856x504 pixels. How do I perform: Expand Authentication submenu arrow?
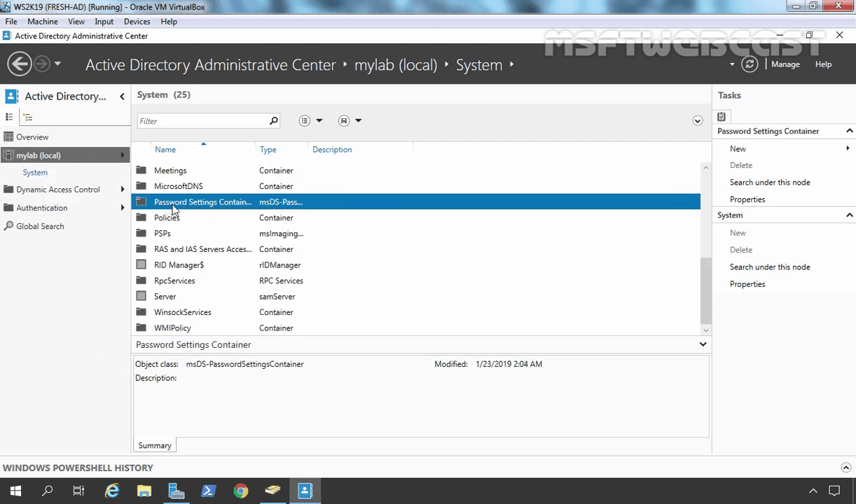click(123, 208)
